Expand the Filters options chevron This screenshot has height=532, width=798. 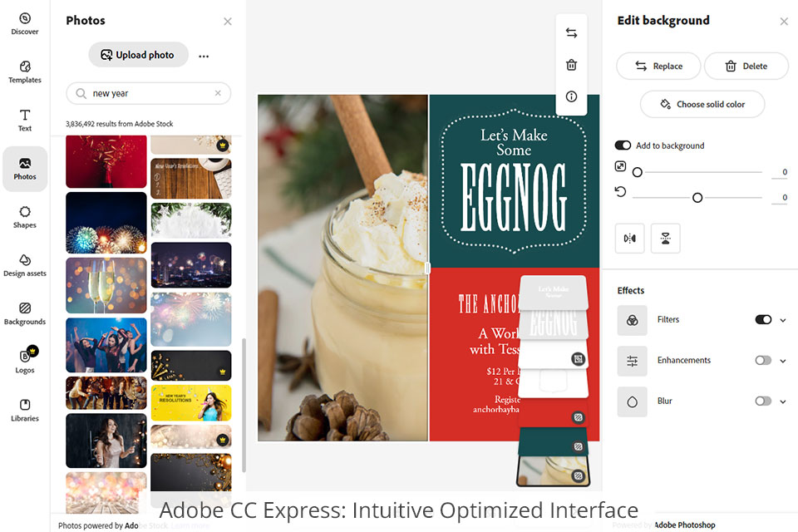783,320
